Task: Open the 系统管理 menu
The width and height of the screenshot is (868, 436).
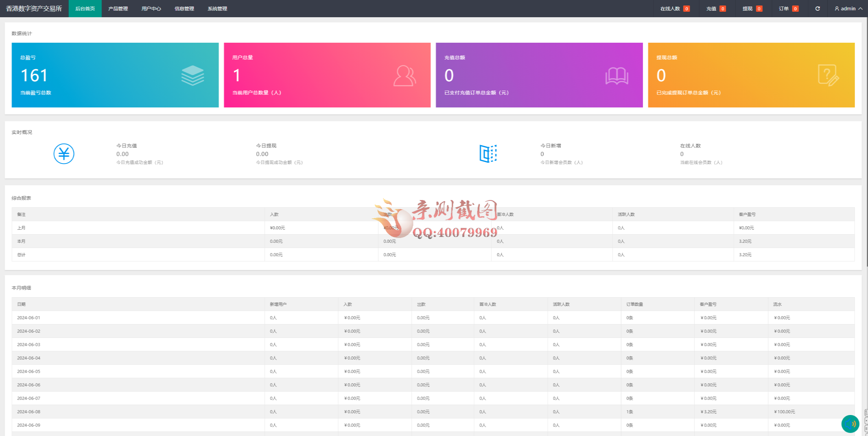Action: click(217, 9)
